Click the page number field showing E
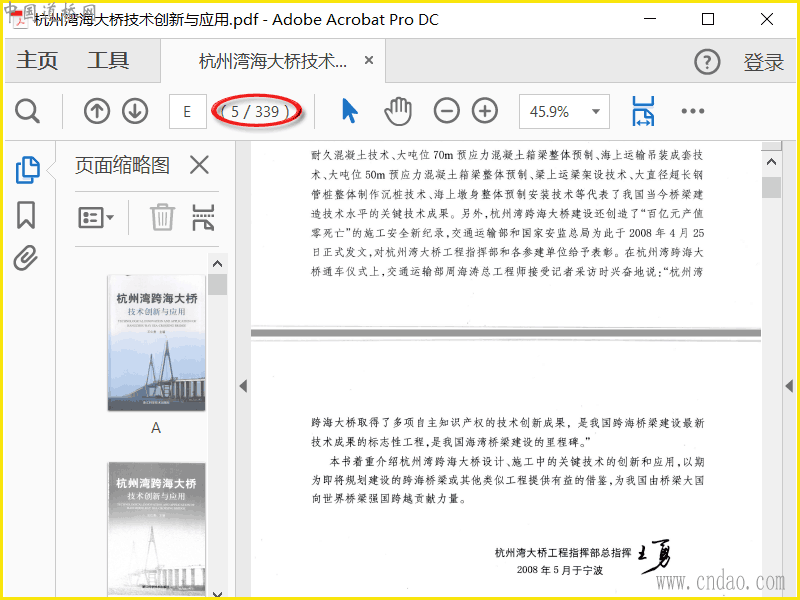800x600 pixels. pos(188,111)
